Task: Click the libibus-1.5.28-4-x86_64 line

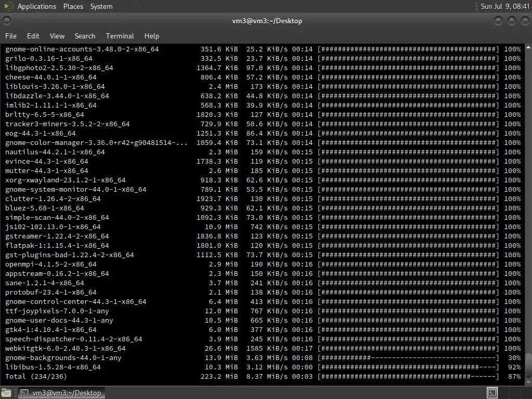Action: (263, 367)
